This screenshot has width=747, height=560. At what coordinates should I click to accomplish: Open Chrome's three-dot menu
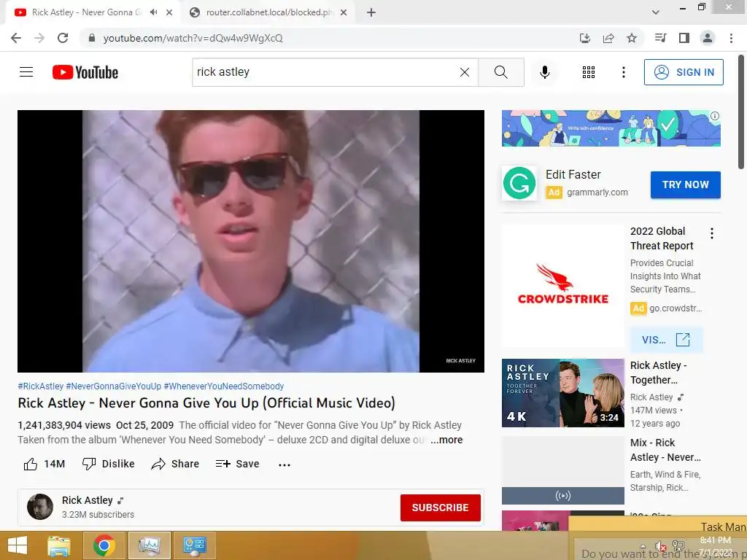point(731,38)
